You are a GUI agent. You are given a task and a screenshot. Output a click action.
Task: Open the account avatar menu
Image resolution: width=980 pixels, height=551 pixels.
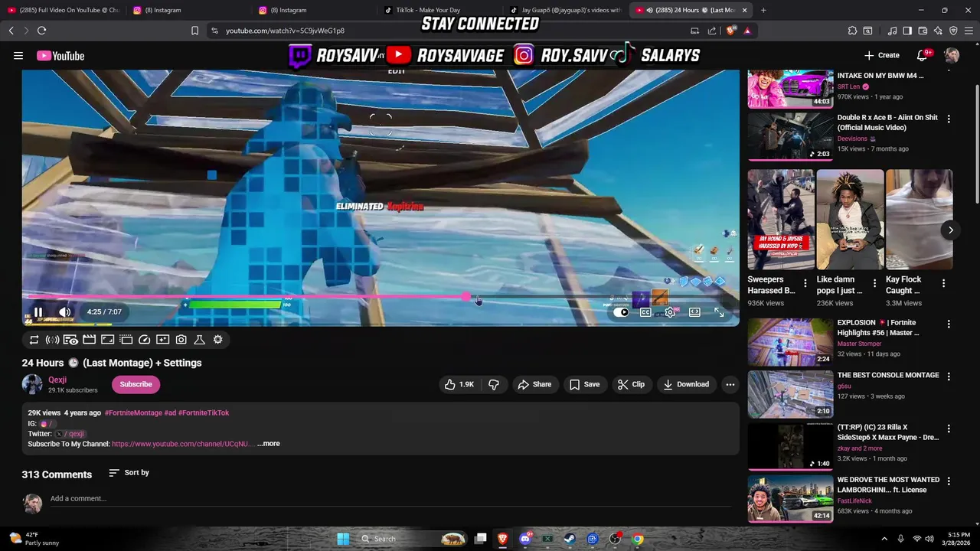(952, 56)
